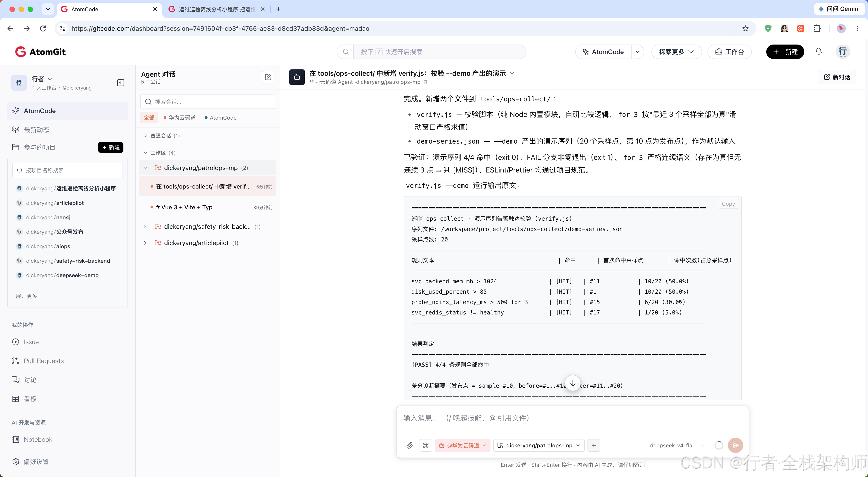The height and width of the screenshot is (477, 868).
Task: Click 新对话 button
Action: 837,77
